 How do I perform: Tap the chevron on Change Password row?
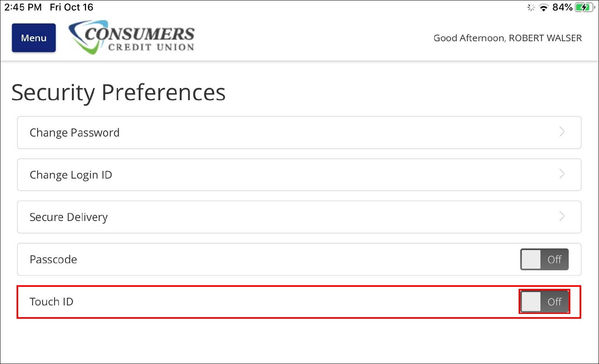click(x=562, y=132)
